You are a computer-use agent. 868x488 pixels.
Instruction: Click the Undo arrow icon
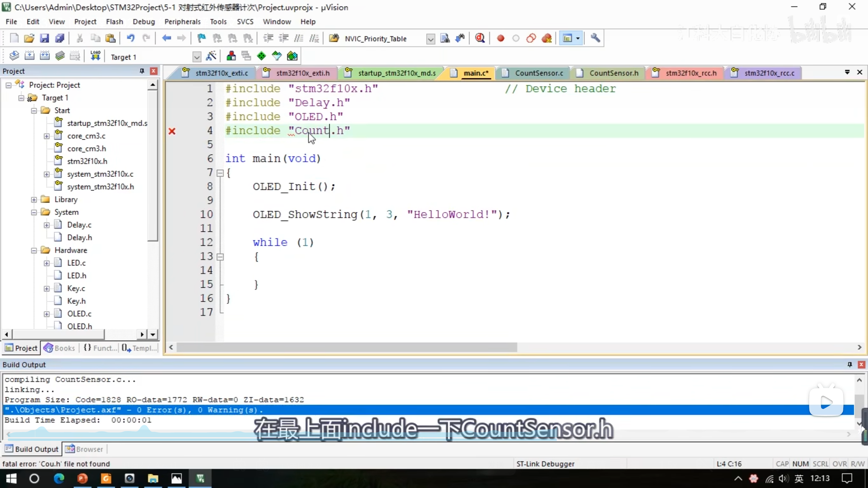[131, 38]
